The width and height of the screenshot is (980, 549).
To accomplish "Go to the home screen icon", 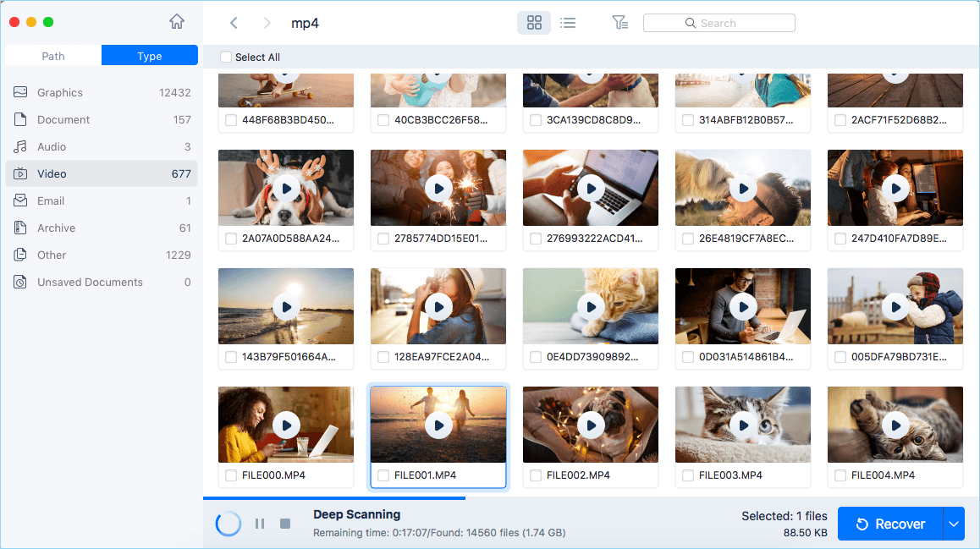I will point(176,22).
